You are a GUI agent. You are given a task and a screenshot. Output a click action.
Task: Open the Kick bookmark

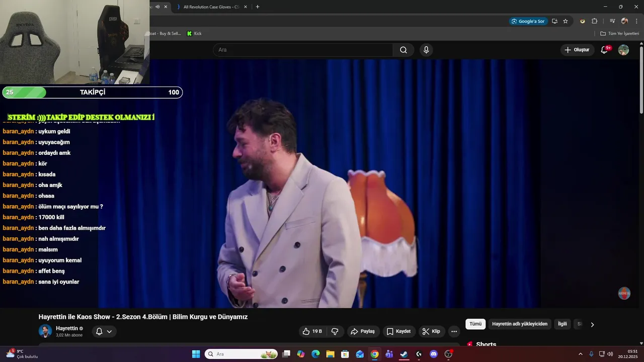[194, 33]
